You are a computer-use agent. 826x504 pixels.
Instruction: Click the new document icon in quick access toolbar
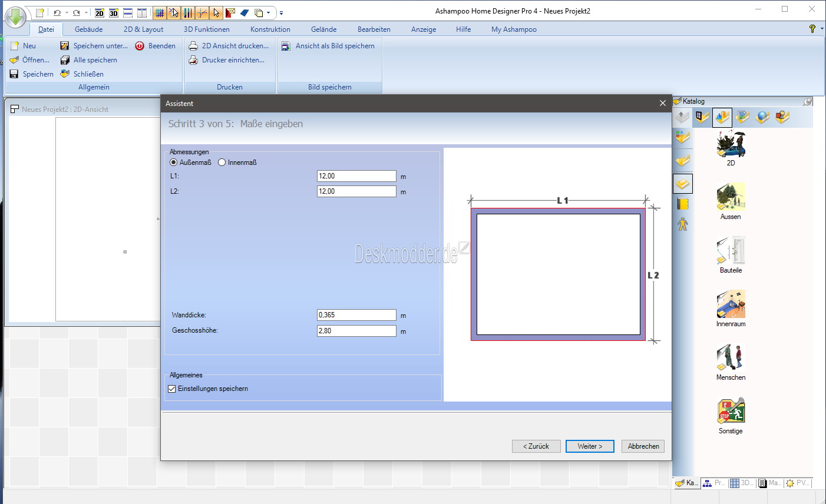pos(39,12)
